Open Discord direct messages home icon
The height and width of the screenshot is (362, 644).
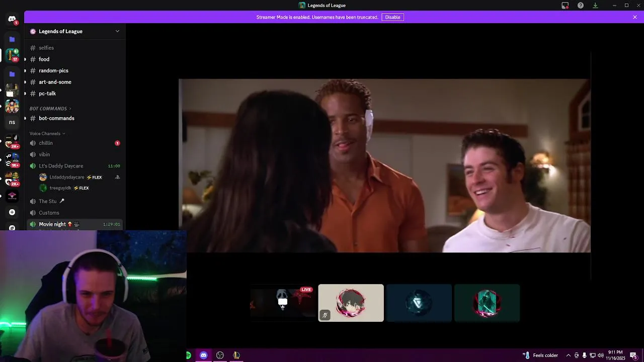pyautogui.click(x=12, y=19)
